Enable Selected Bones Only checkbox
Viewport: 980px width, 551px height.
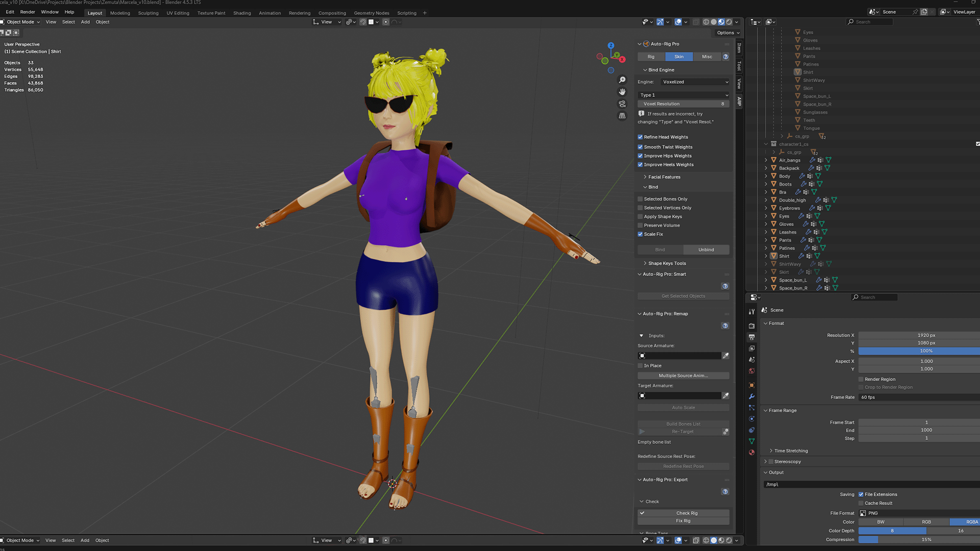pyautogui.click(x=641, y=198)
